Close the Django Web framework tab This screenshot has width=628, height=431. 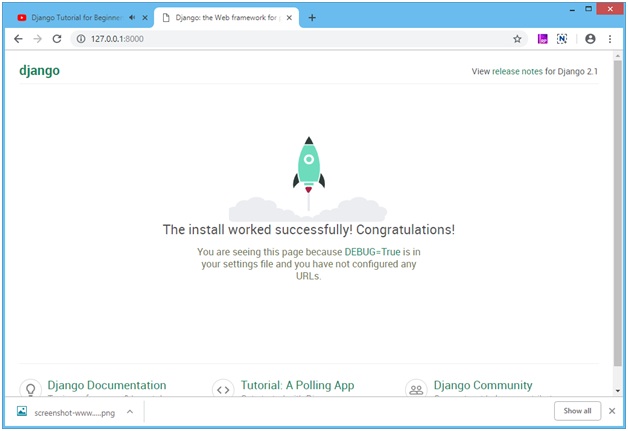coord(289,18)
